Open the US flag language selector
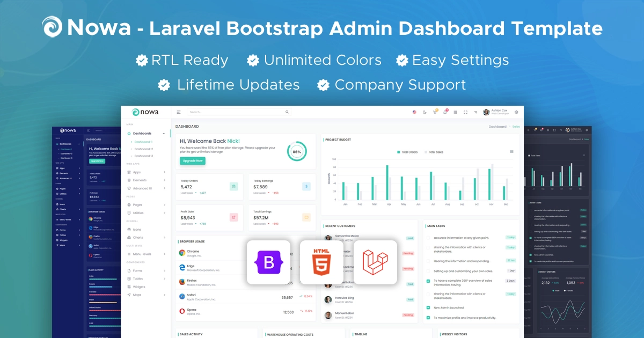 tap(414, 112)
